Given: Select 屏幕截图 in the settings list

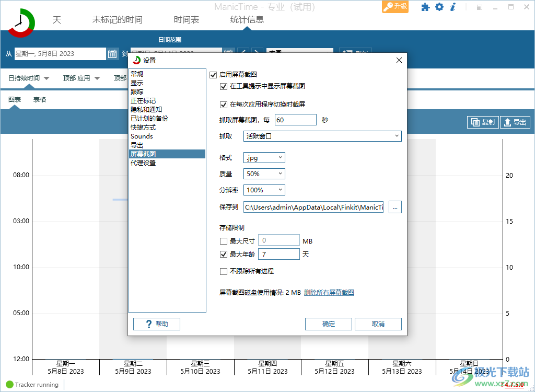Looking at the screenshot, I should 167,154.
